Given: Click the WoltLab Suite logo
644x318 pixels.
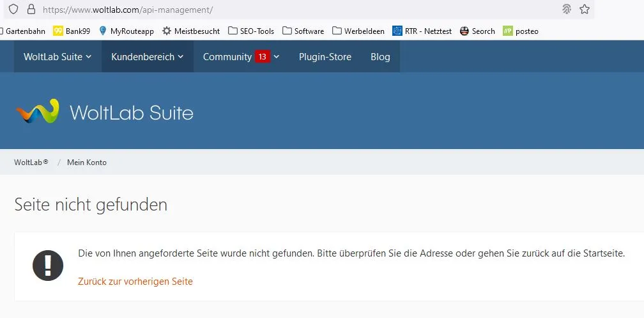Looking at the screenshot, I should coord(105,111).
